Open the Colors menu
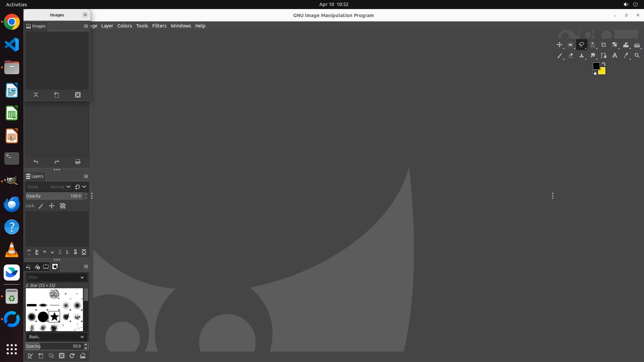The height and width of the screenshot is (362, 644). [x=124, y=26]
